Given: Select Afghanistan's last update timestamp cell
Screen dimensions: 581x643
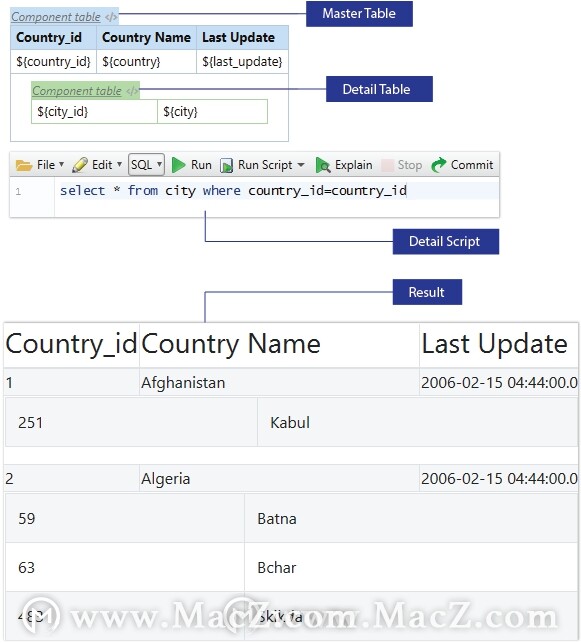Looking at the screenshot, I should pyautogui.click(x=499, y=383).
